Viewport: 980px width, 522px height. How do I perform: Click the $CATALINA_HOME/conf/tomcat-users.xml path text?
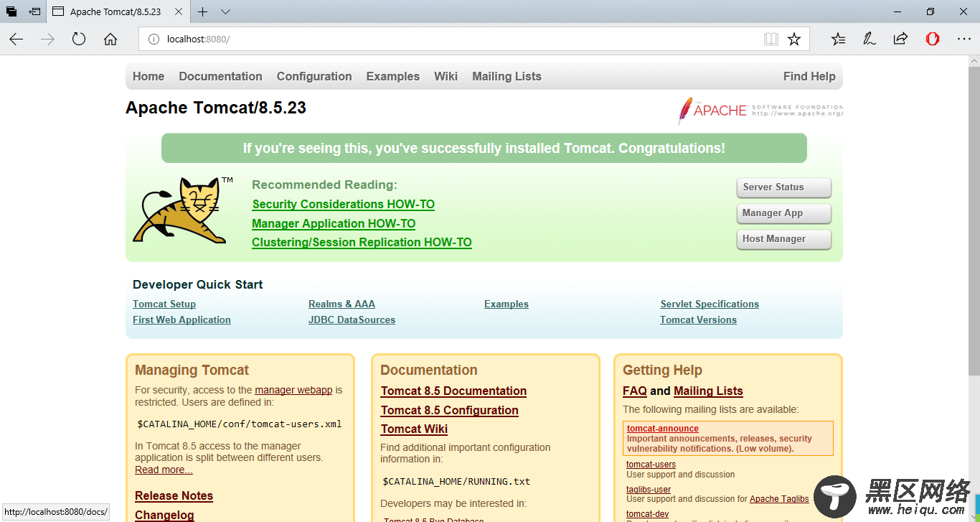point(240,424)
